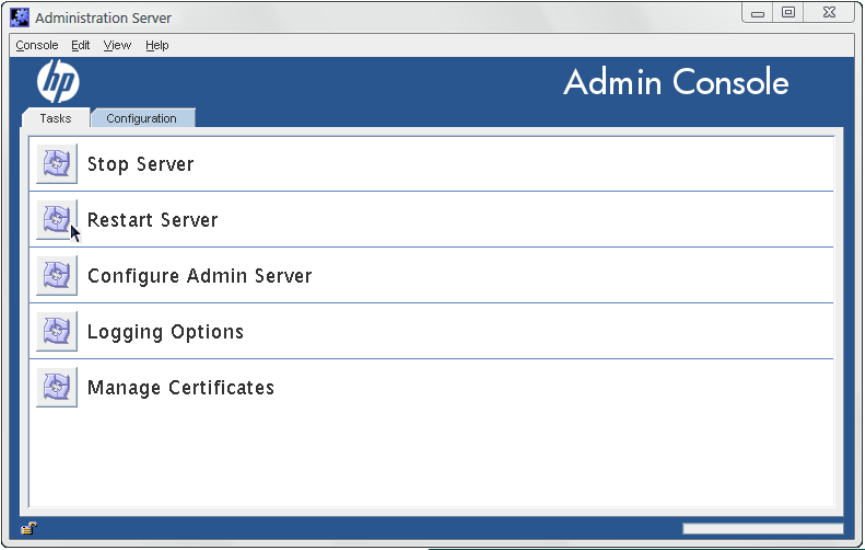Click the Manage Certificates icon button
Image resolution: width=865 pixels, height=550 pixels.
click(57, 388)
